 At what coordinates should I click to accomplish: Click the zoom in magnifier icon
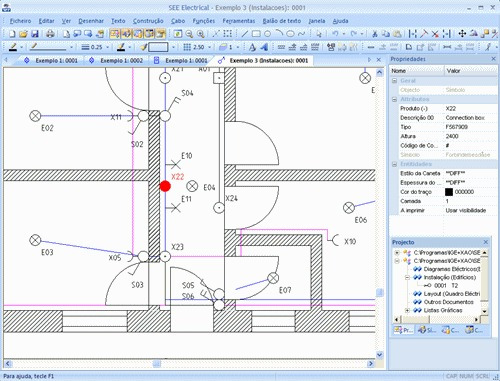pos(200,34)
